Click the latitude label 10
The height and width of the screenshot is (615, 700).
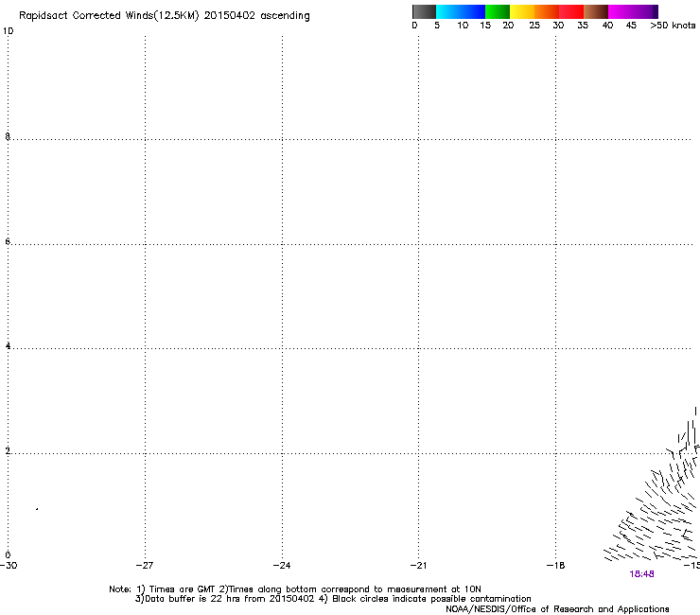[x=8, y=31]
